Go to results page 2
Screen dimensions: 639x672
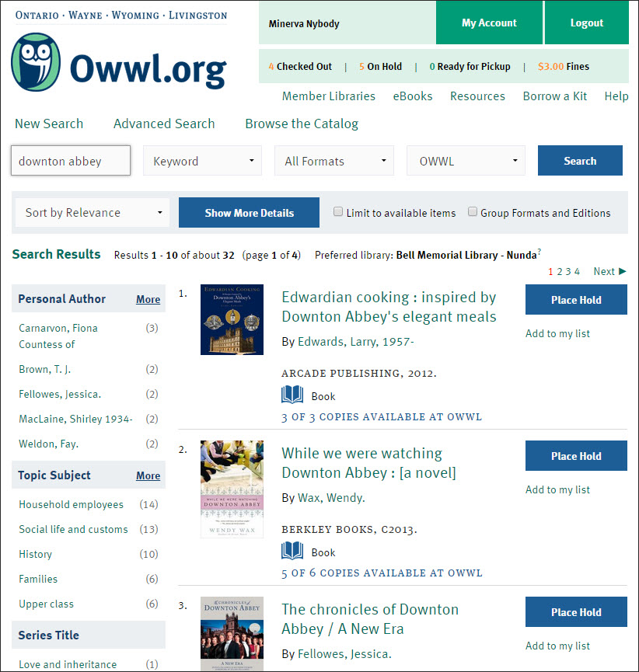(x=559, y=271)
